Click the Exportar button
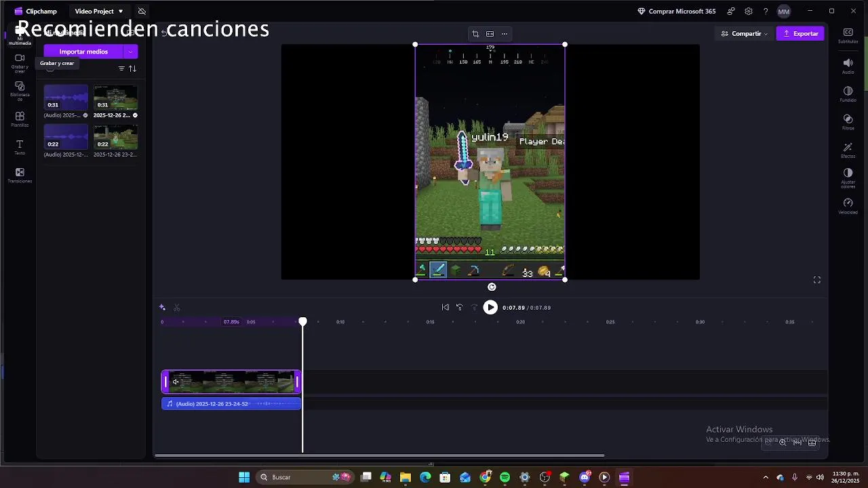 tap(800, 33)
